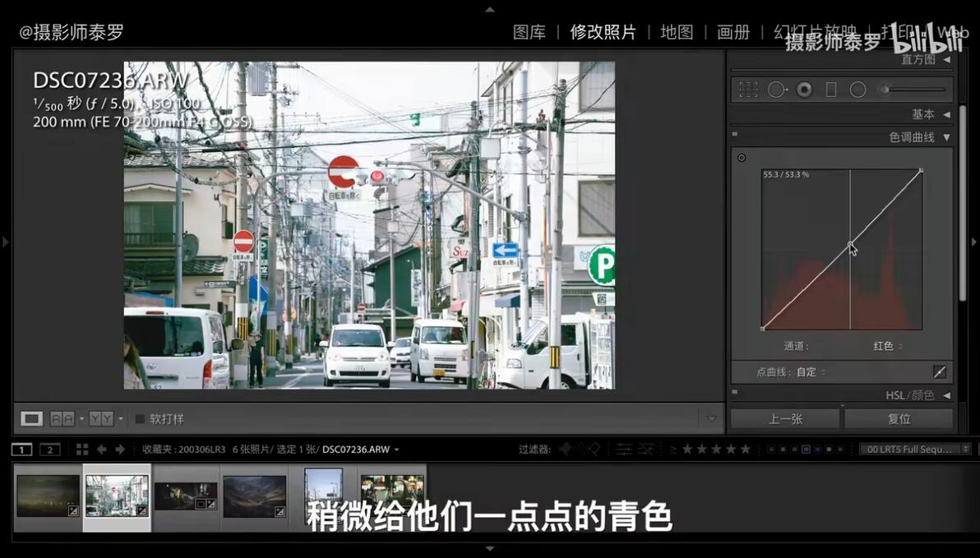Go forward with the right arrow icon
This screenshot has width=980, height=558.
click(x=120, y=450)
